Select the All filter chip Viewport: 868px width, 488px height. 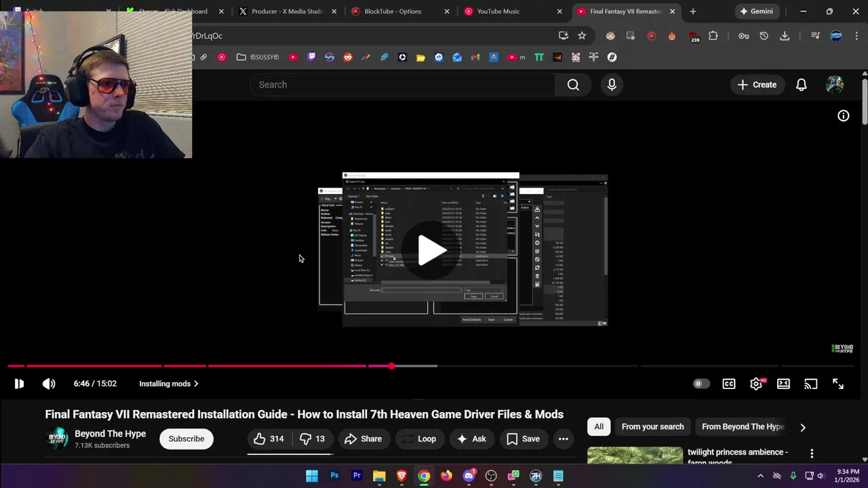599,427
